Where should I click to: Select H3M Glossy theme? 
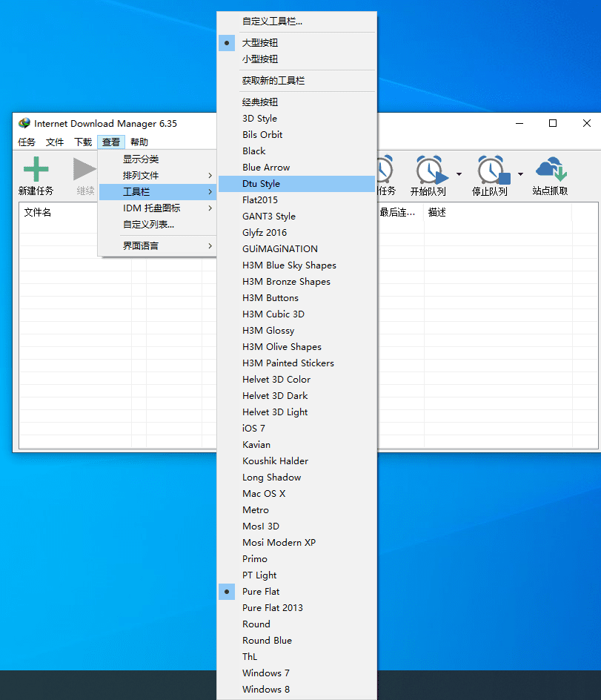(296, 331)
